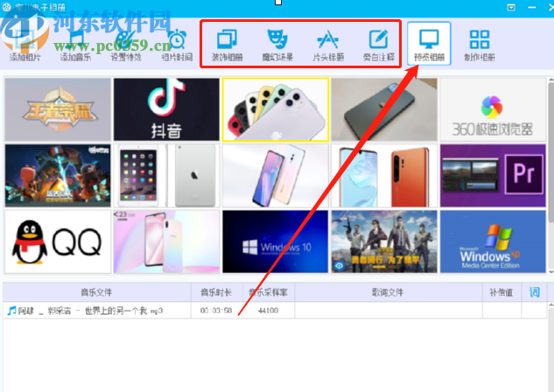The width and height of the screenshot is (554, 392).
Task: Minimize the album maker window
Action: point(532,7)
